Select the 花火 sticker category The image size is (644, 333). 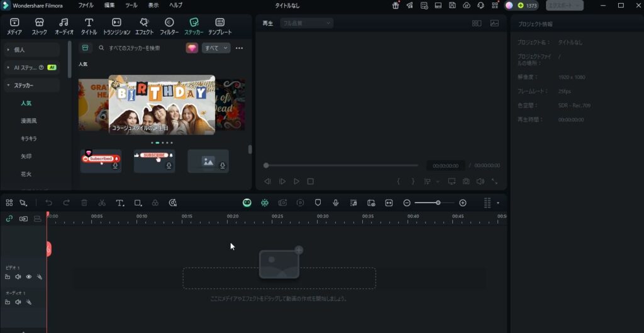[x=26, y=174]
